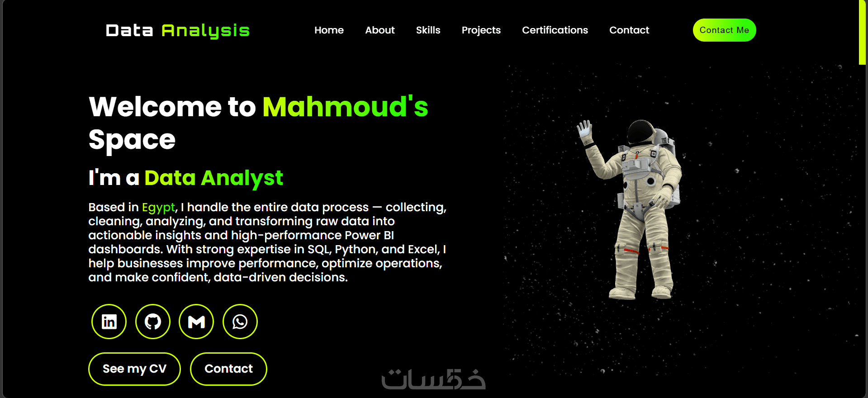Jump to the Certifications section
Viewport: 868px width, 398px height.
point(555,30)
